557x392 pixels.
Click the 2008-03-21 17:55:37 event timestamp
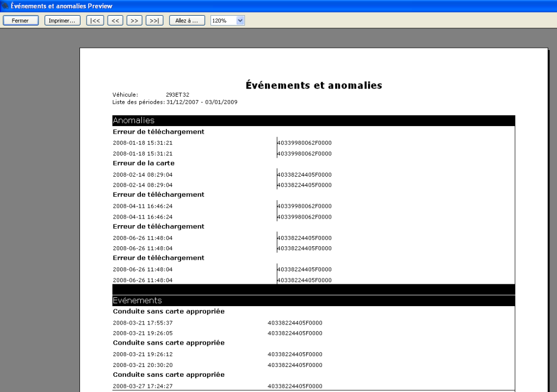(143, 323)
